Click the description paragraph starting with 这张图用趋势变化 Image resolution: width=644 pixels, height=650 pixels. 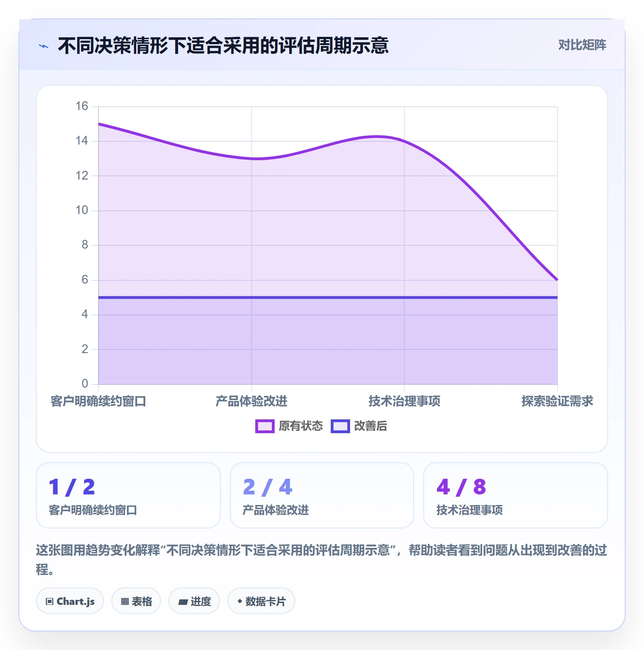322,560
